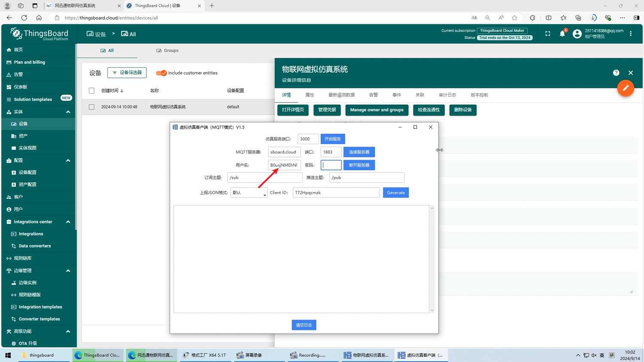Open OTA 升级 in the sidebar
This screenshot has height=362, width=644.
click(x=28, y=343)
